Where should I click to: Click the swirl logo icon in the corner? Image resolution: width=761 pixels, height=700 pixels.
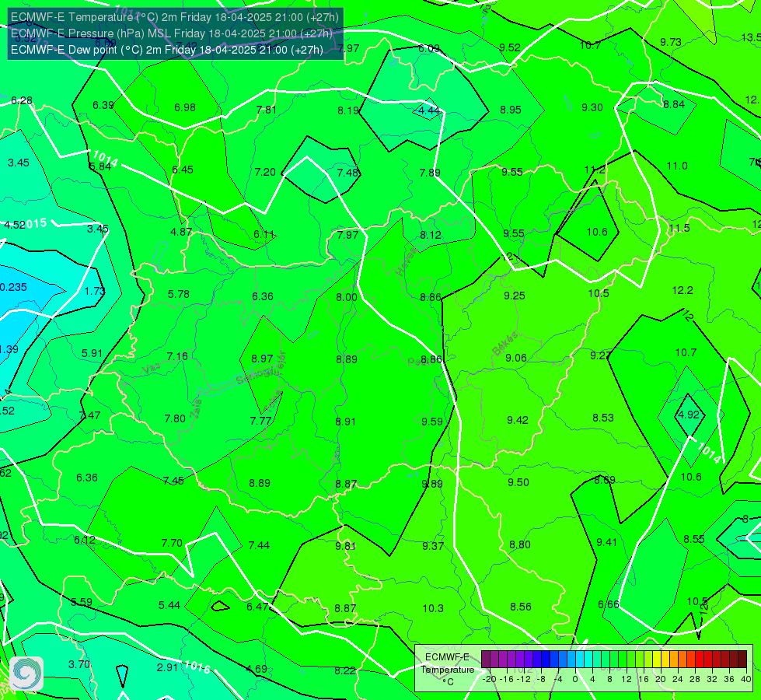(26, 674)
